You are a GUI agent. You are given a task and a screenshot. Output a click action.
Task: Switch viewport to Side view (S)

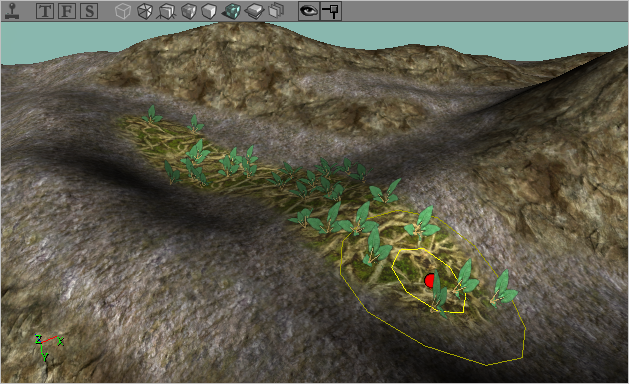89,11
